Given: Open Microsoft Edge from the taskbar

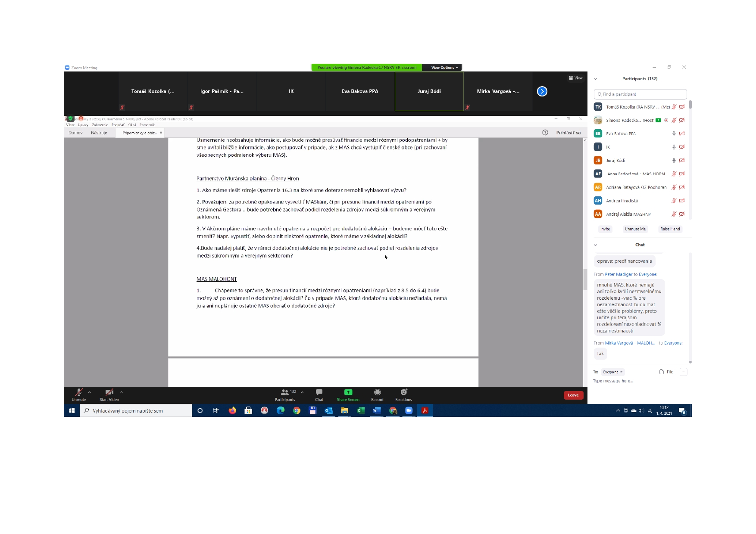Looking at the screenshot, I should [x=281, y=411].
